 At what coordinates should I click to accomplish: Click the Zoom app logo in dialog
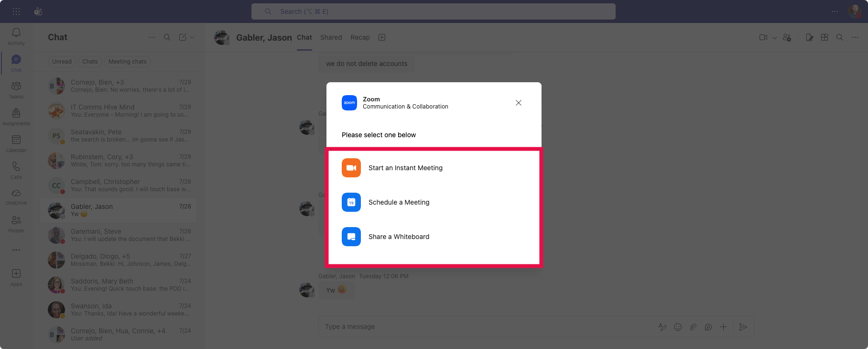click(349, 103)
